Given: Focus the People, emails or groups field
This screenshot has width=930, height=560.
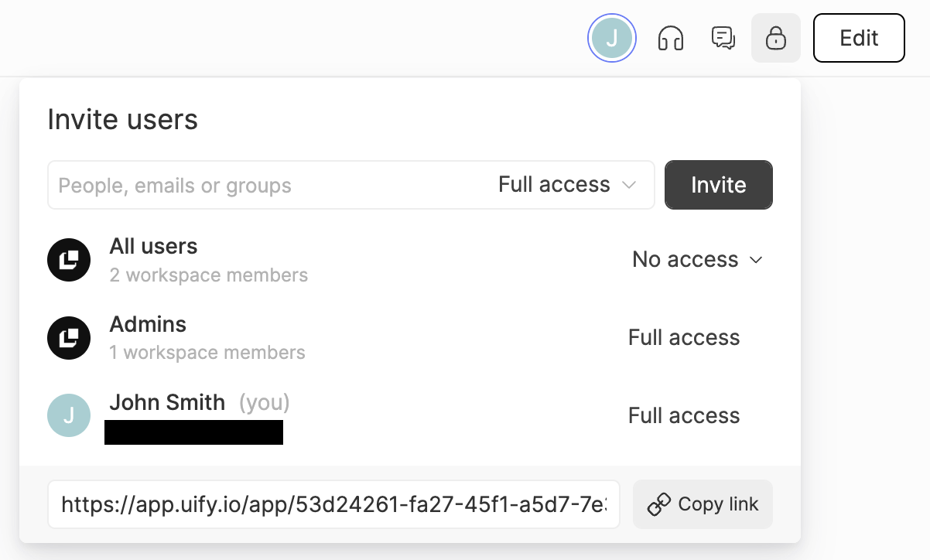Looking at the screenshot, I should [x=263, y=186].
